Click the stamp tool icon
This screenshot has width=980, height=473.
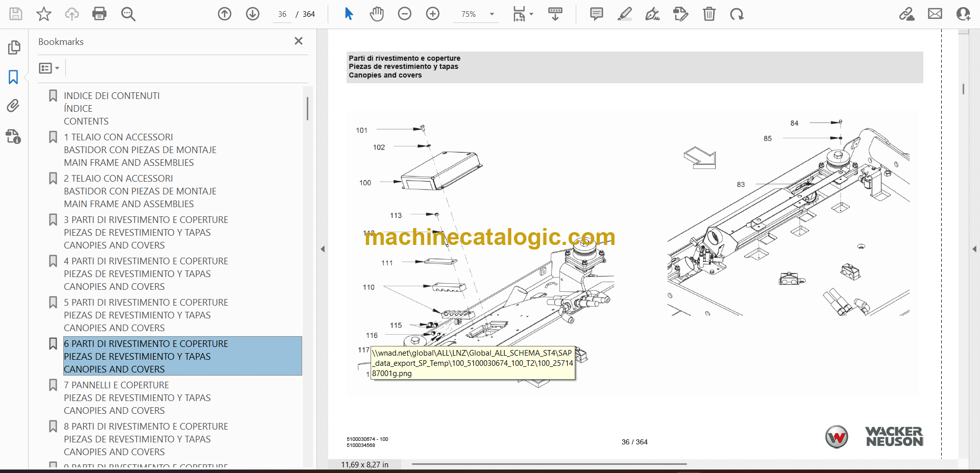coord(681,14)
